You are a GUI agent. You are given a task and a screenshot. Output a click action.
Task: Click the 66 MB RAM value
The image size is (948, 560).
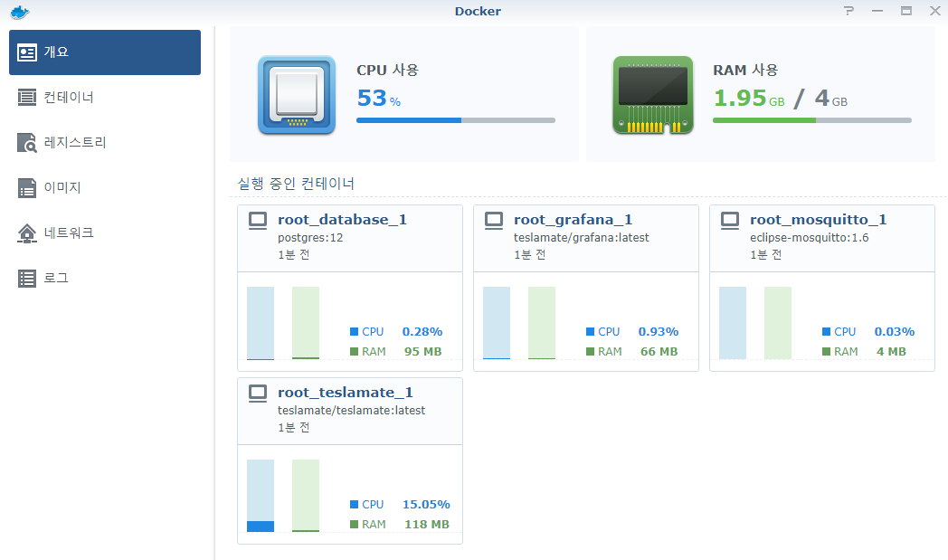coord(659,351)
